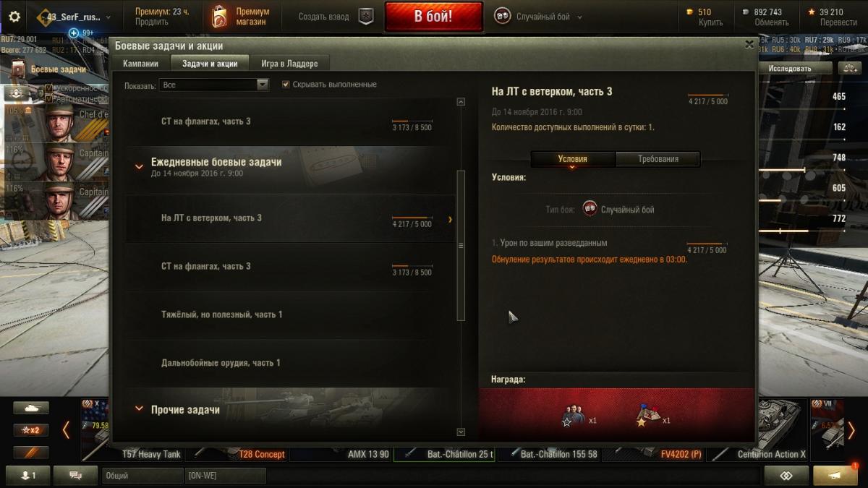Collapse 'Ежедневные боевые задачи' section
This screenshot has width=868, height=488.
pos(139,166)
